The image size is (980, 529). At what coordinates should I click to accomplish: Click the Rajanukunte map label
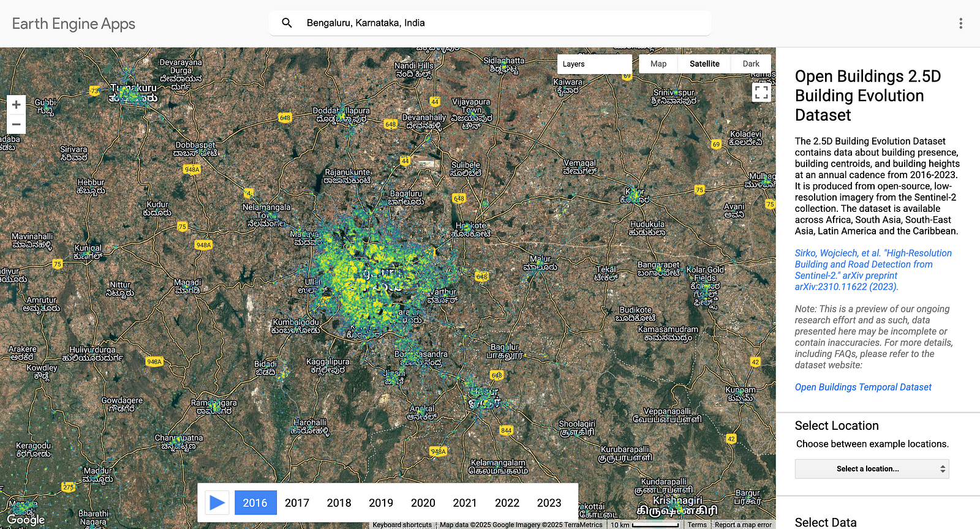pyautogui.click(x=347, y=176)
